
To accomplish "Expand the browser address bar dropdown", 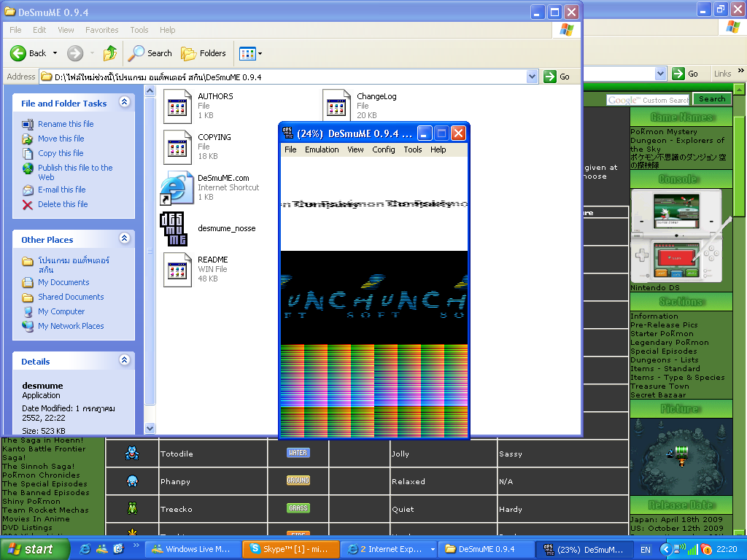I will coord(660,74).
